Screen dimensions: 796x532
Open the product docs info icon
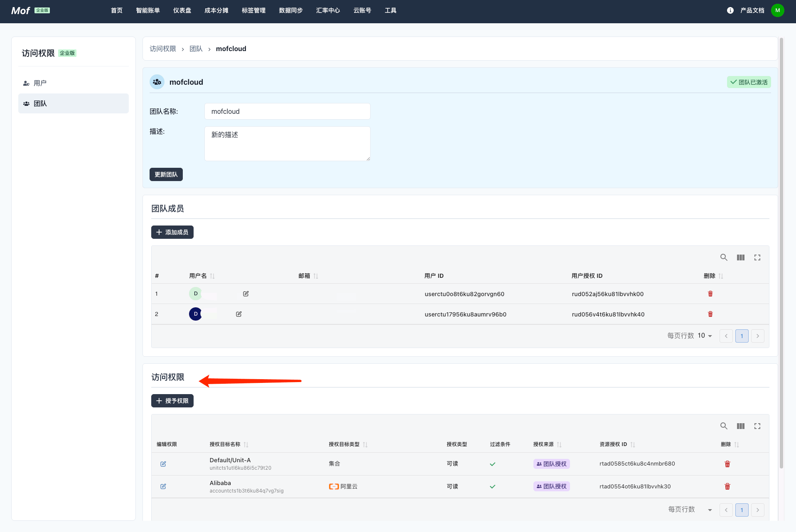pos(730,10)
